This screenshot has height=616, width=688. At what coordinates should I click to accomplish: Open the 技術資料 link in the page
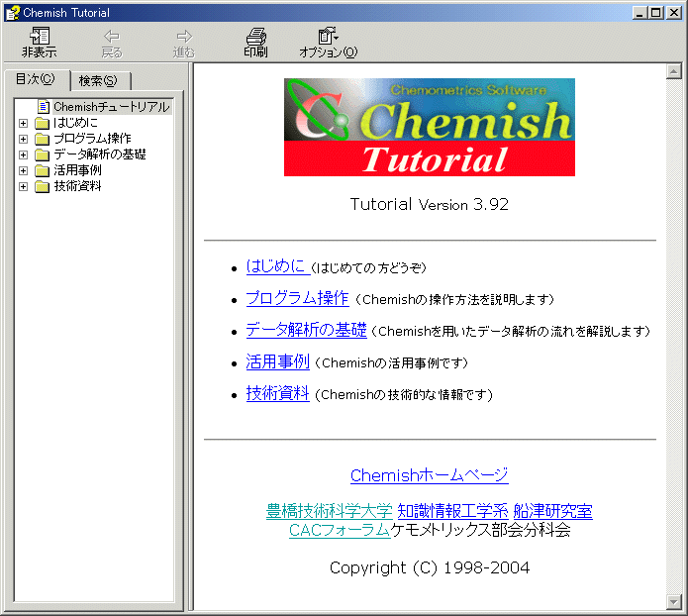pyautogui.click(x=278, y=393)
